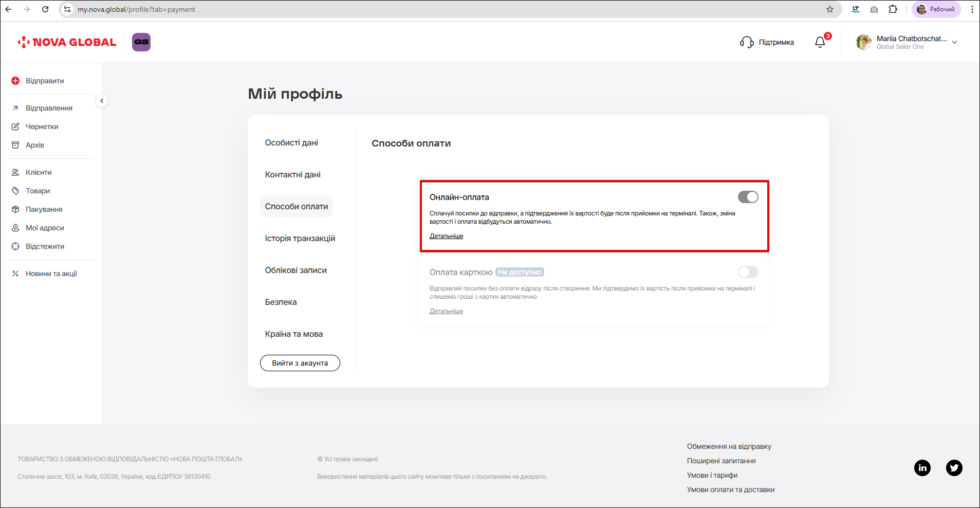The image size is (980, 508).
Task: Click the support headset icon
Action: 747,42
